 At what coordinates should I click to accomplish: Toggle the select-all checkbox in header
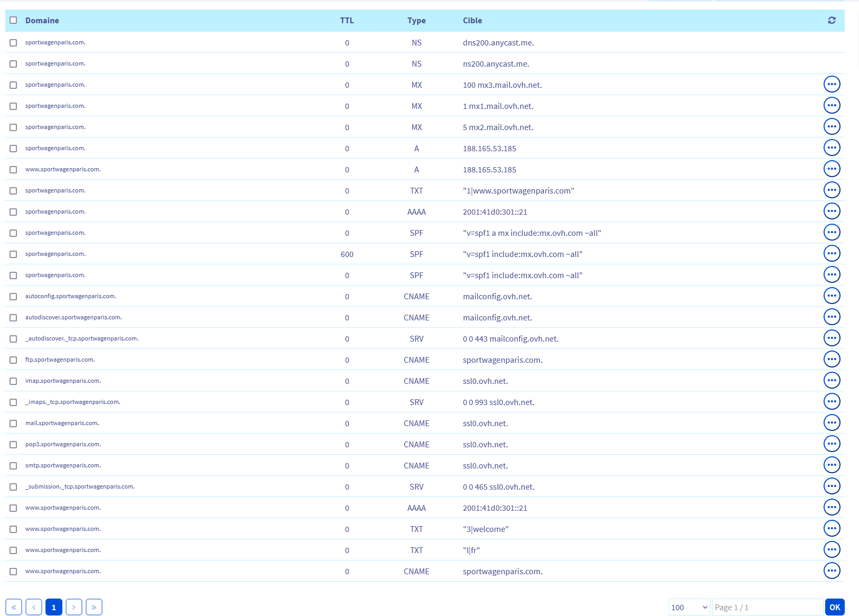pyautogui.click(x=13, y=21)
